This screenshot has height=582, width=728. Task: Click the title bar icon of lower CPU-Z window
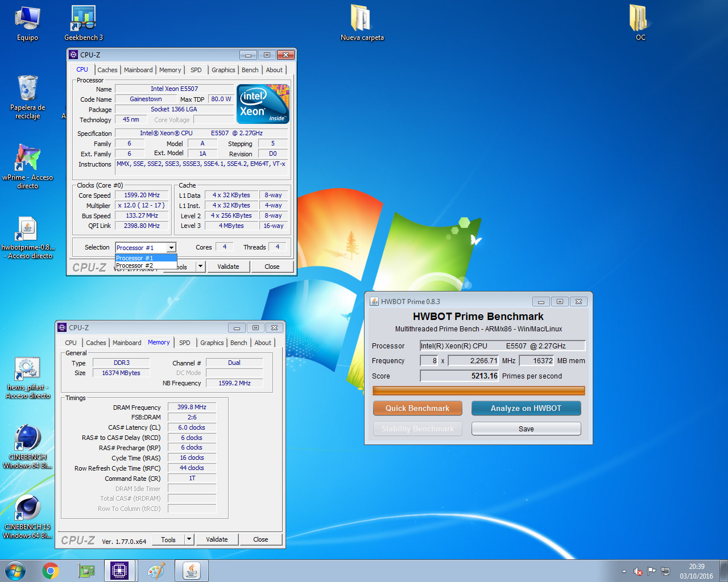[62, 327]
